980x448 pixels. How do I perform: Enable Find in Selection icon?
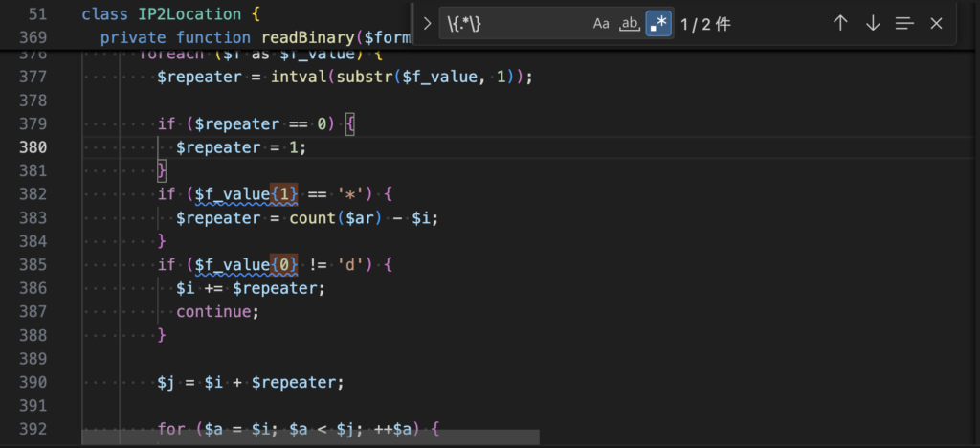[904, 24]
